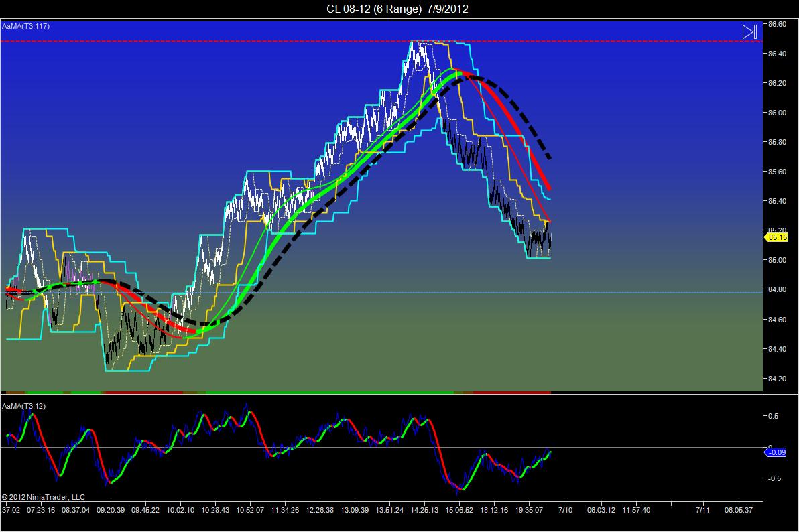Image resolution: width=799 pixels, height=532 pixels.
Task: Click the 13:09:39 time axis label
Action: [x=355, y=510]
